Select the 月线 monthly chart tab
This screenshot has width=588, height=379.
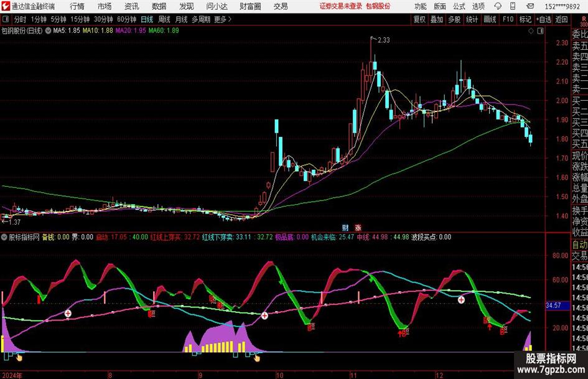[182, 19]
